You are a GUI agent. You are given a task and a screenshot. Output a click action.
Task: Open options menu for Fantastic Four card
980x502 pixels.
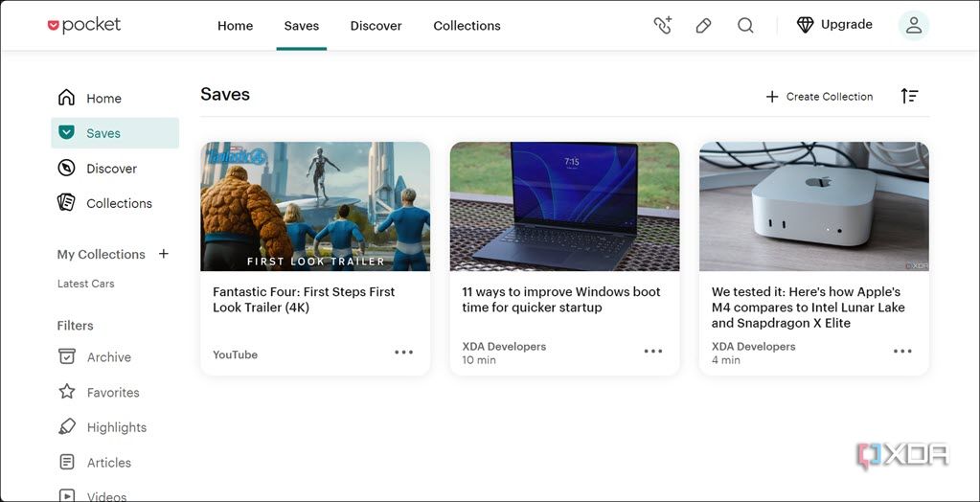(x=403, y=352)
